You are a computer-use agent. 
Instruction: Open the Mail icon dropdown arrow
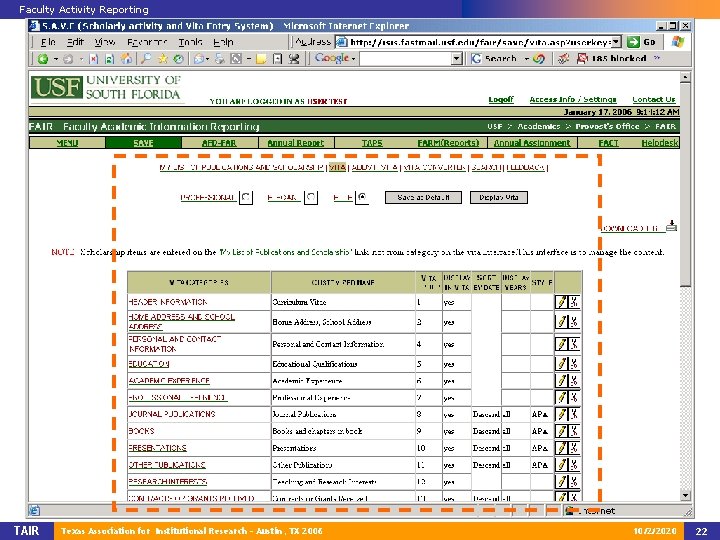[208, 59]
